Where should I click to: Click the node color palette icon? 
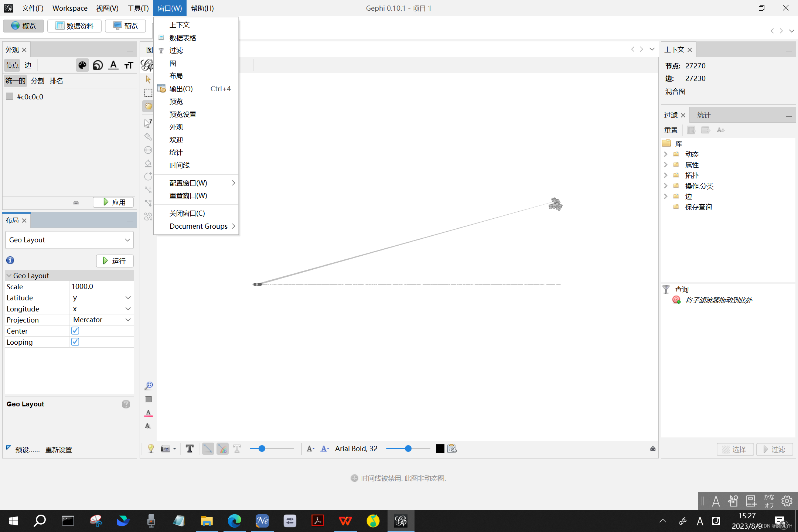[x=82, y=65]
